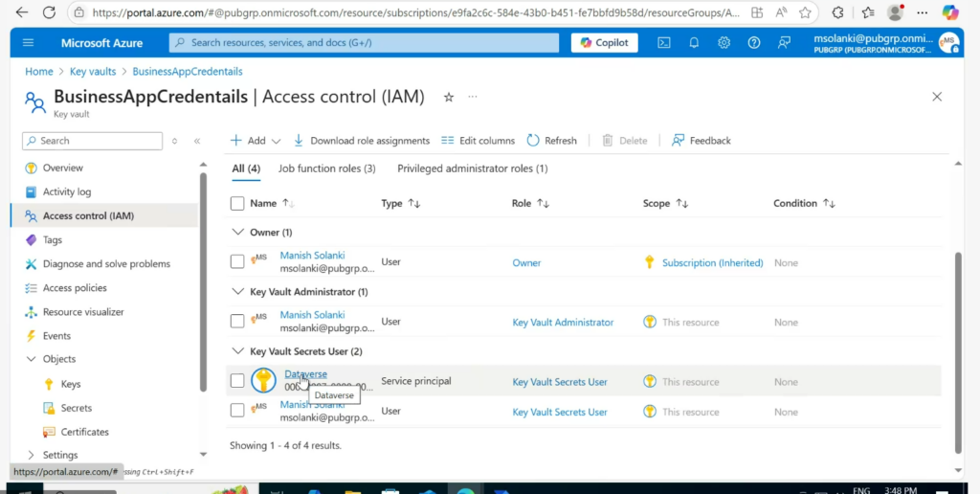The width and height of the screenshot is (980, 494).
Task: Open the Dataverse service principal link
Action: pyautogui.click(x=305, y=374)
